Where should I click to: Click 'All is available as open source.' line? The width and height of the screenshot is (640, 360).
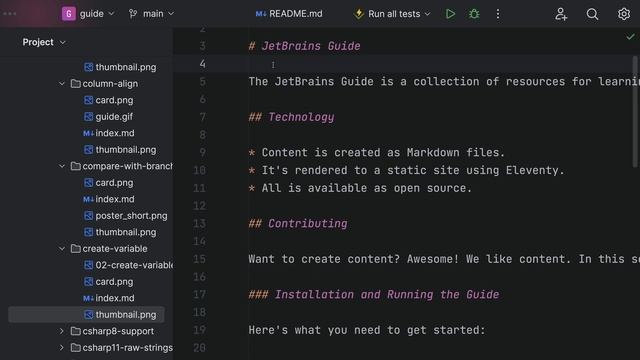click(x=367, y=188)
